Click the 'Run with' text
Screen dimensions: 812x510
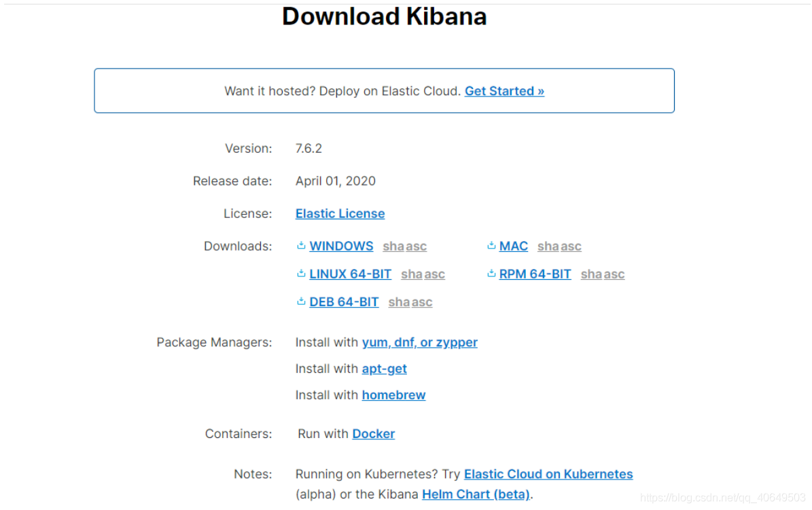tap(323, 434)
